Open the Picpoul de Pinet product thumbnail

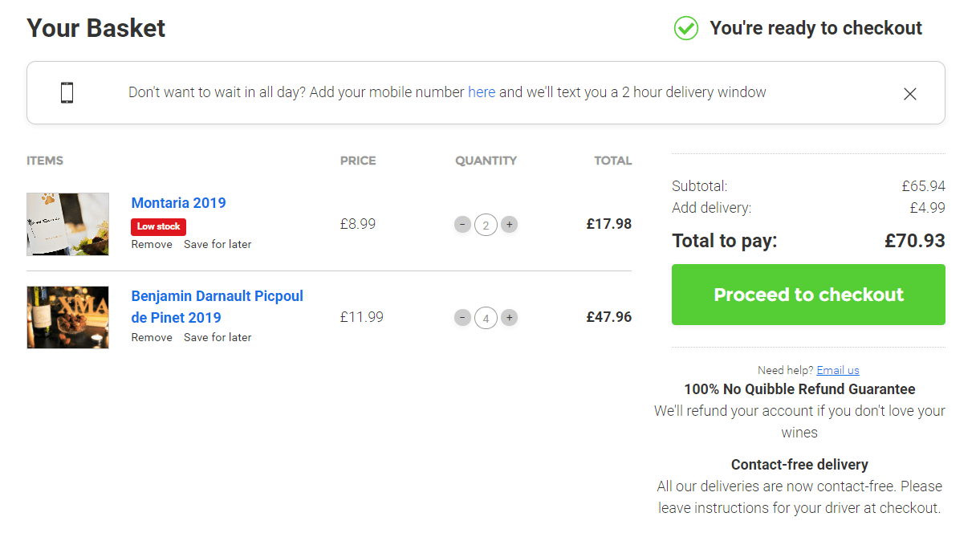67,317
